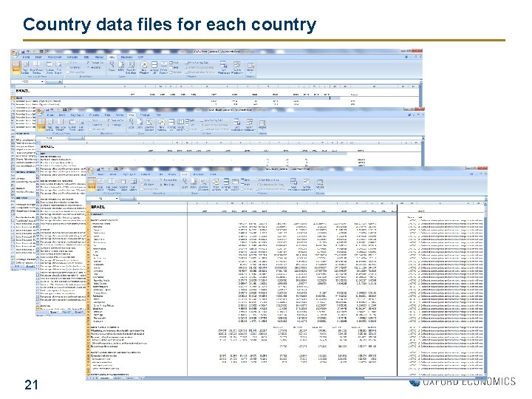Viewport: 532px width, 399px height.
Task: Click Hide in the back window ribbon
Action: (174, 67)
